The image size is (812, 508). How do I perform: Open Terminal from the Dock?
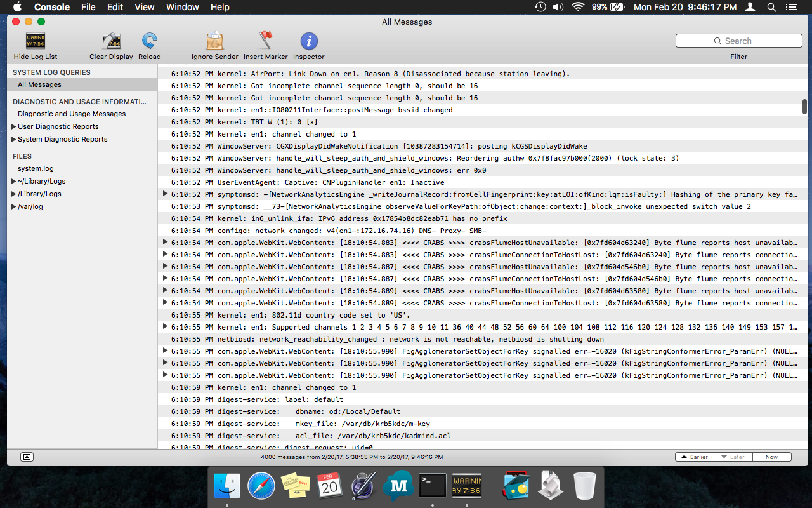433,486
